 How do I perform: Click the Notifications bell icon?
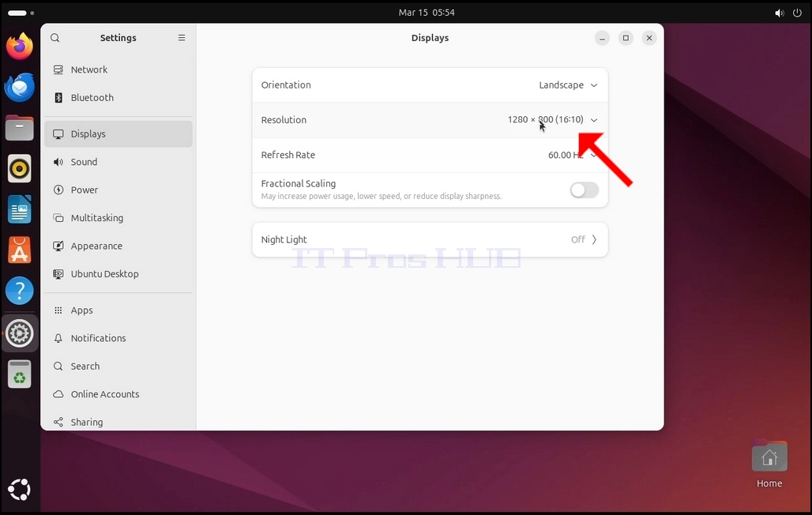click(58, 338)
